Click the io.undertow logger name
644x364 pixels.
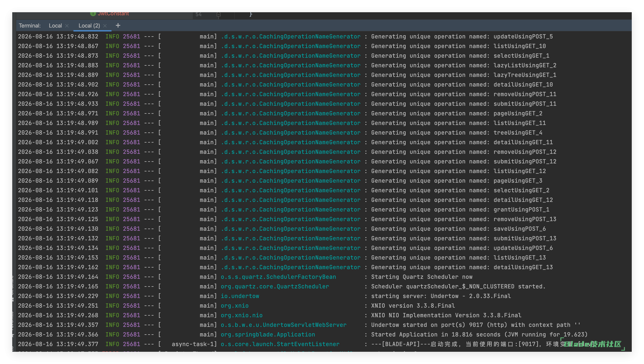click(x=240, y=296)
